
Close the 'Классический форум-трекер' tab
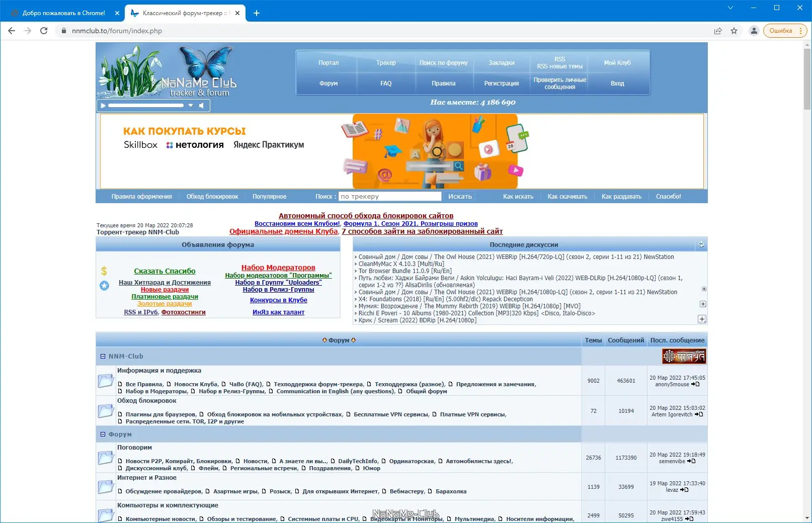pos(238,13)
